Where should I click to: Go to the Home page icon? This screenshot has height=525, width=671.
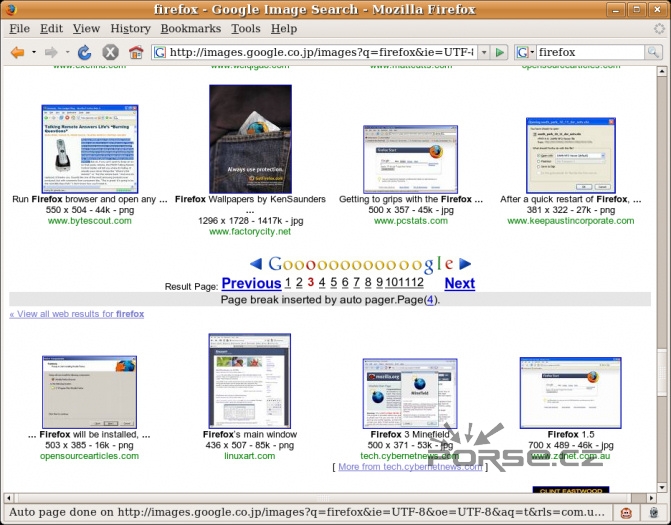point(136,52)
